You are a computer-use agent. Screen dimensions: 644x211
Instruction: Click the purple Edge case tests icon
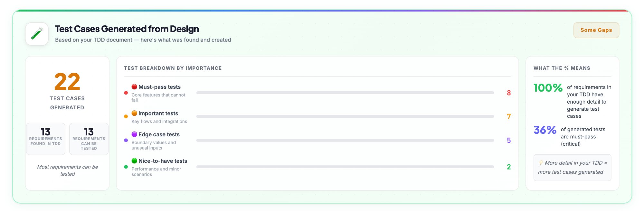point(134,134)
